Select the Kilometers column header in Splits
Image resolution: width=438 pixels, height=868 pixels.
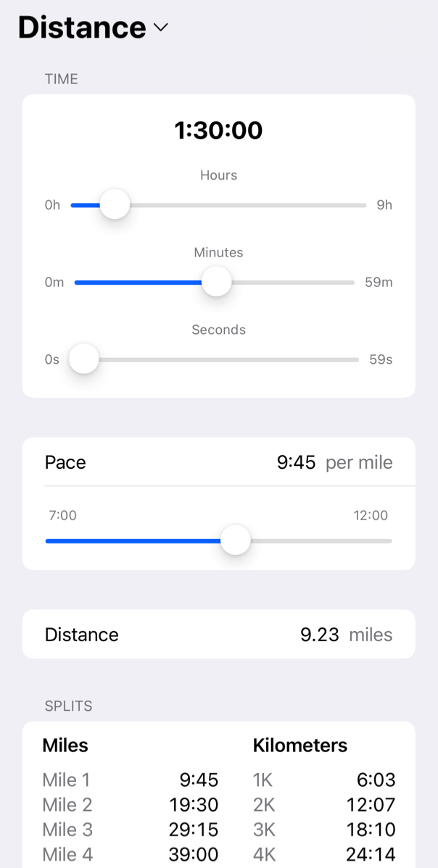click(x=300, y=745)
